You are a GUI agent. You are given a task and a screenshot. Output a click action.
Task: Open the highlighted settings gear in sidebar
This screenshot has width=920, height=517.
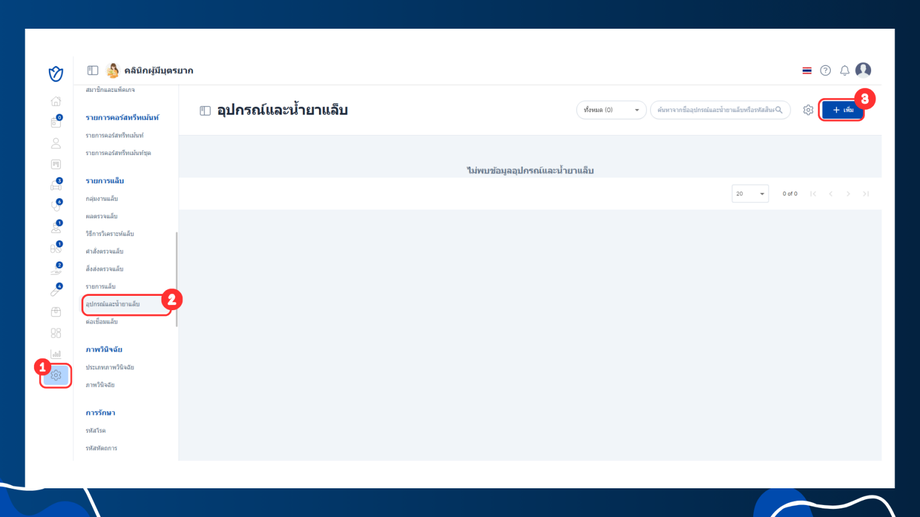coord(56,375)
